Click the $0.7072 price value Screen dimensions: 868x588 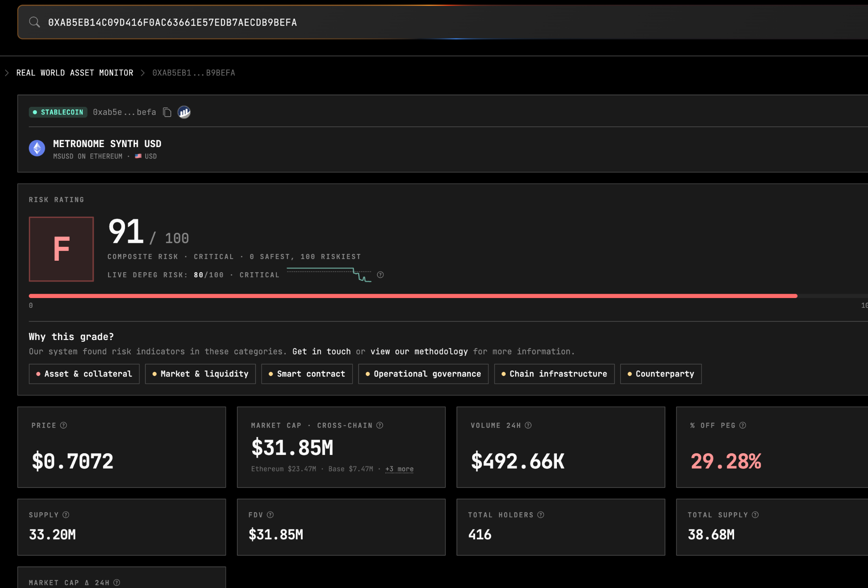pyautogui.click(x=72, y=461)
